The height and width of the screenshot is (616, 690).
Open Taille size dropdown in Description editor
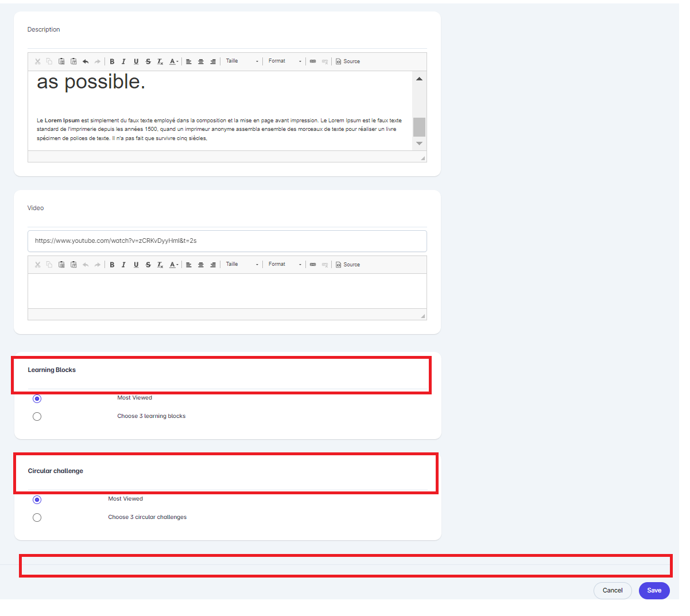coord(242,61)
